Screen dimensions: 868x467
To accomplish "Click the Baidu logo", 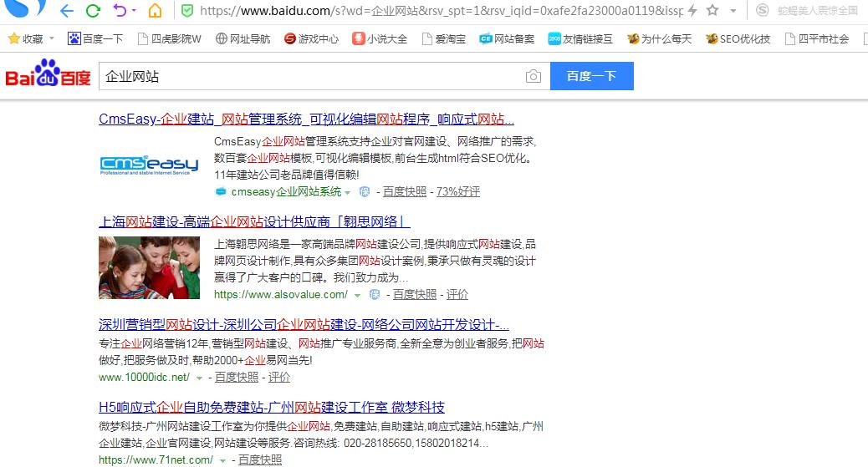I will pyautogui.click(x=48, y=74).
